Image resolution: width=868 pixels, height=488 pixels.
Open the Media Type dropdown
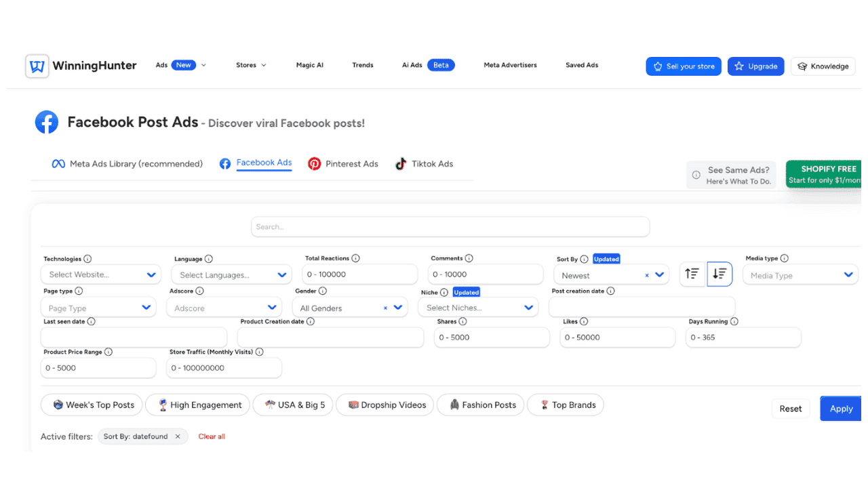click(800, 274)
